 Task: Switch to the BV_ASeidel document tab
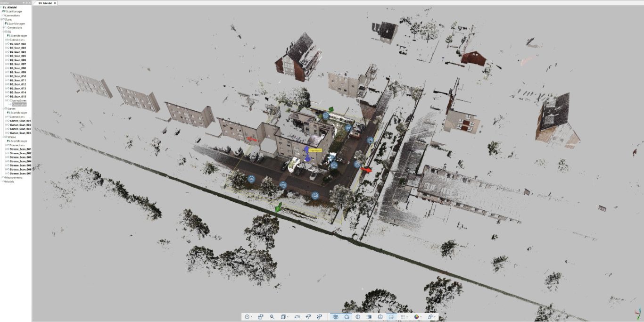pyautogui.click(x=45, y=3)
